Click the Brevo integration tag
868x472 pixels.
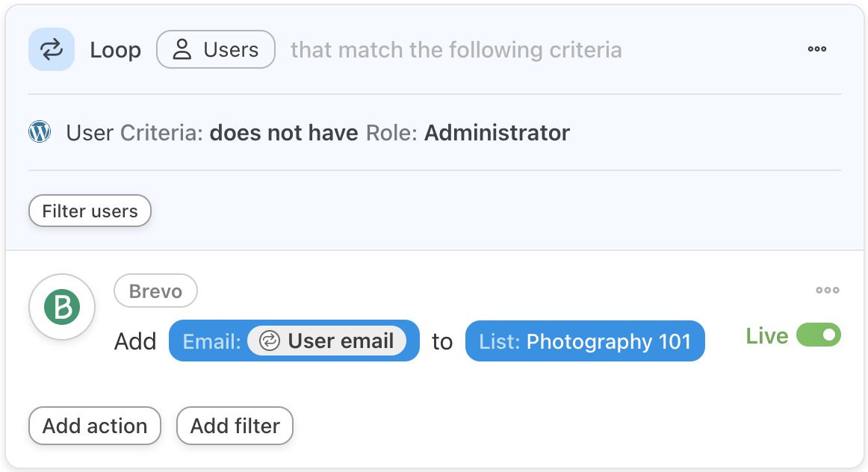(155, 291)
